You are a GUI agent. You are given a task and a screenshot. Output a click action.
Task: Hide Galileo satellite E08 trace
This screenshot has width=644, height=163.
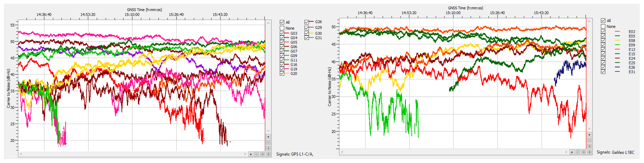click(x=603, y=41)
